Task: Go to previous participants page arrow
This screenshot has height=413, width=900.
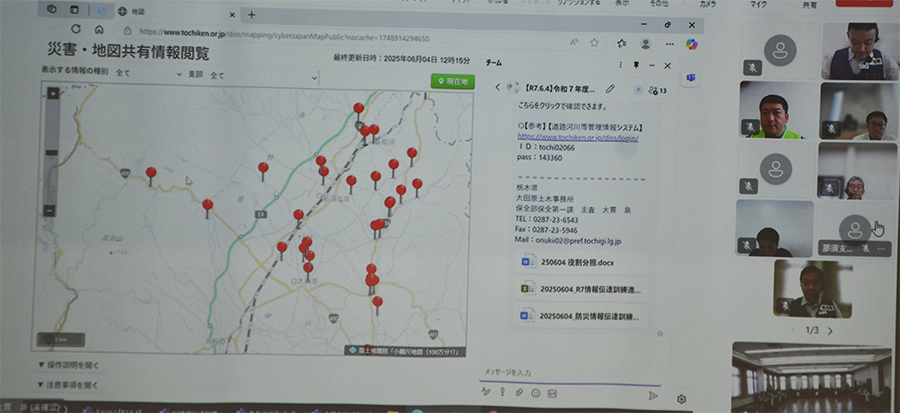Action: click(x=794, y=330)
